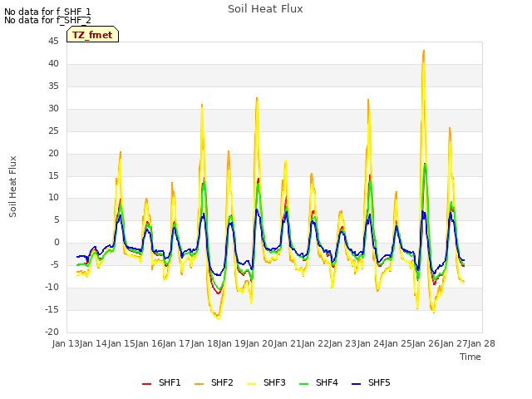Image resolution: width=532 pixels, height=399 pixels.
Task: Click the 0 y-axis tick label
Action: [57, 243]
